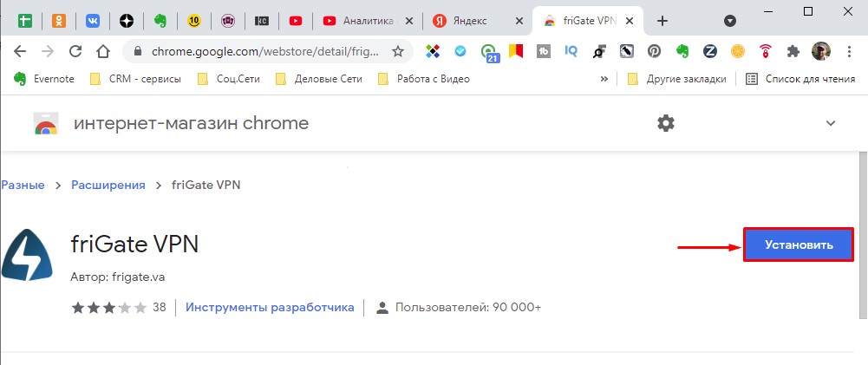Click 'Автор: frigate.va' text

click(x=118, y=277)
